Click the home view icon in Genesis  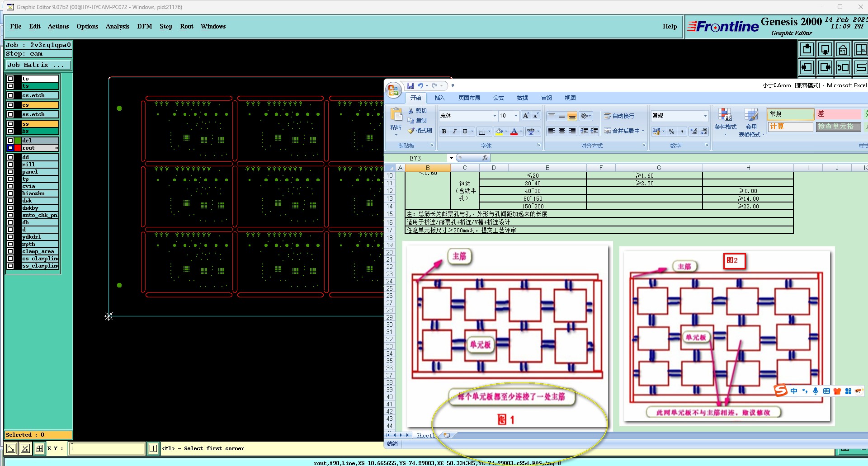843,49
